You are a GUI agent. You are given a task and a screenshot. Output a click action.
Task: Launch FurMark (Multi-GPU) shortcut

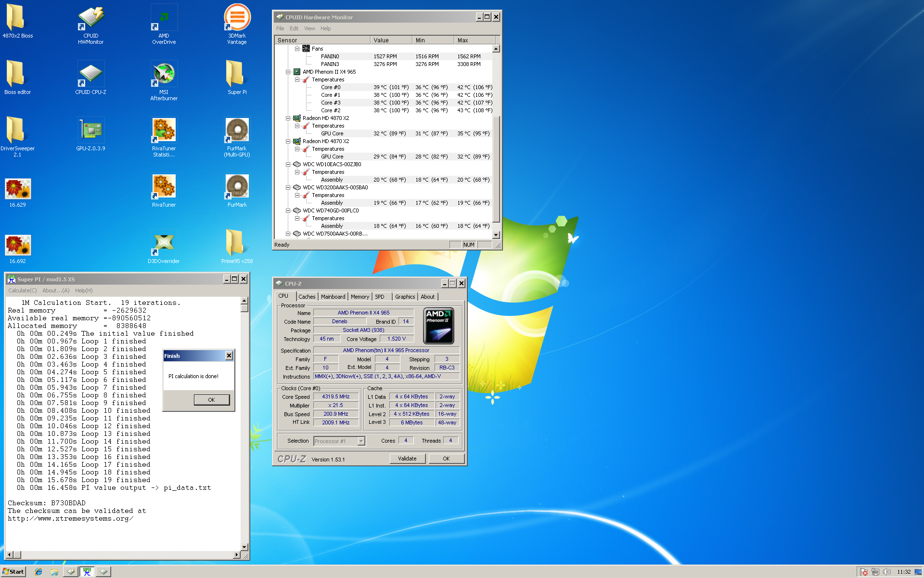click(x=237, y=137)
